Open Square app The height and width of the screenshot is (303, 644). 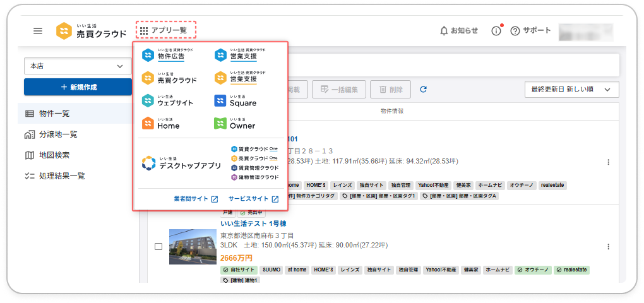tap(236, 101)
